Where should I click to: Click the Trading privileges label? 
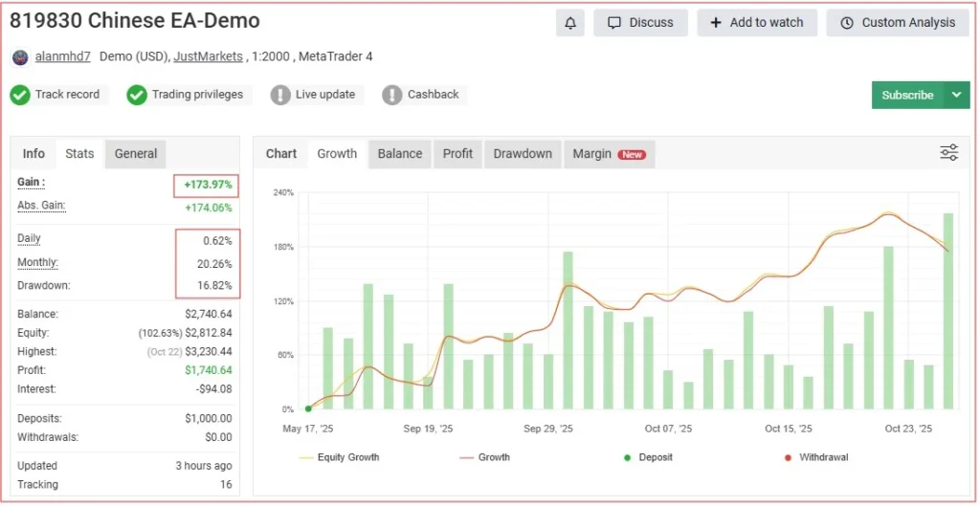click(197, 95)
